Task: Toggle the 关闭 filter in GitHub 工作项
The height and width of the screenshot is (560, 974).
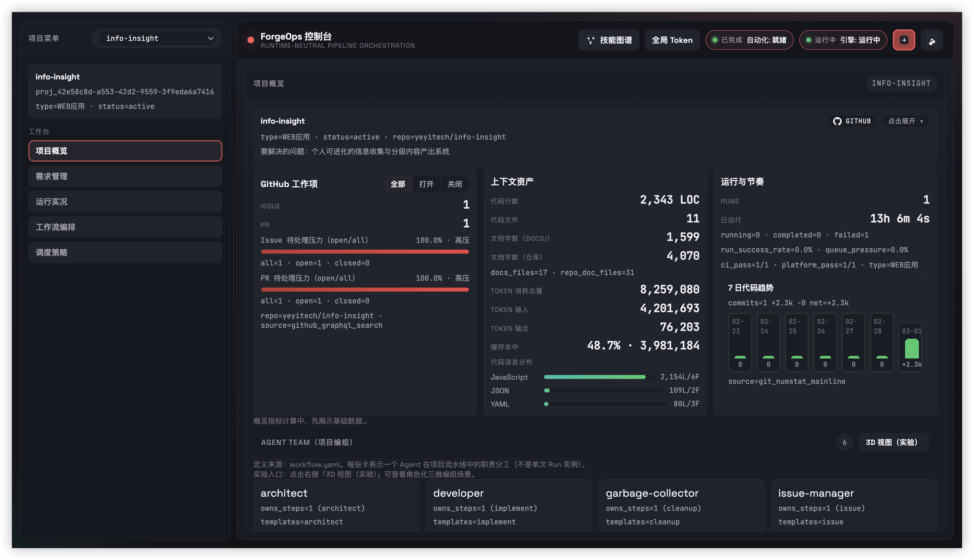Action: 455,184
